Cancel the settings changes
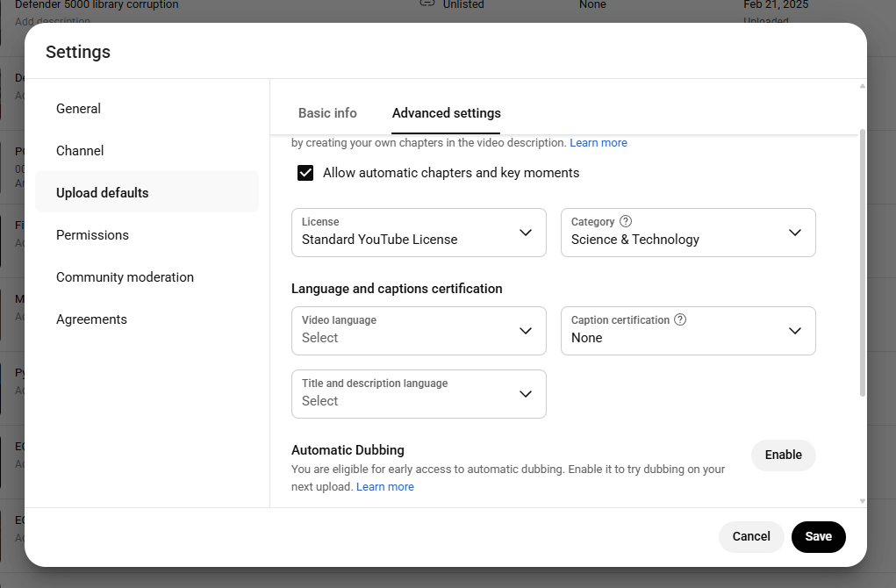Screen dimensions: 896x588 [x=751, y=536]
